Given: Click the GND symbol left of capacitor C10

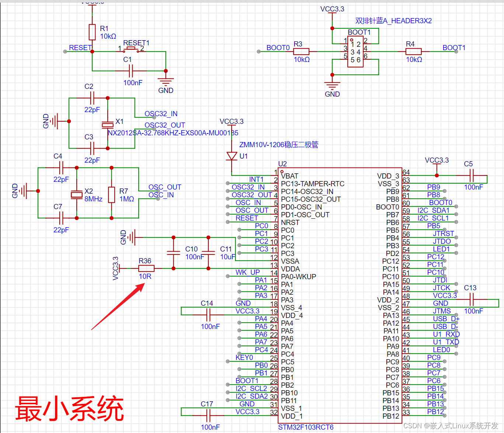Looking at the screenshot, I should (132, 238).
